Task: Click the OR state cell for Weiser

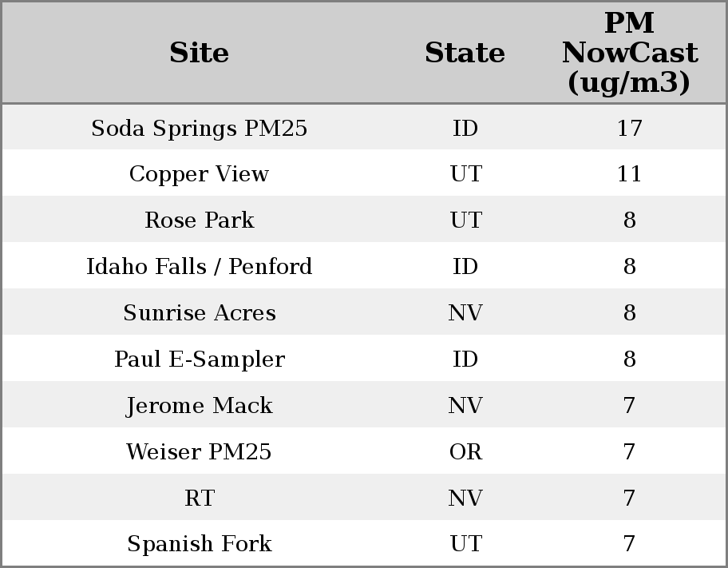Action: coord(465,452)
